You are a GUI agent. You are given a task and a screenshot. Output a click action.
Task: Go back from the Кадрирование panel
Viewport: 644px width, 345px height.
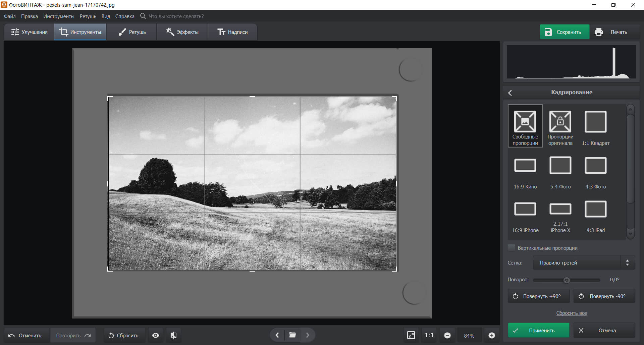click(510, 93)
